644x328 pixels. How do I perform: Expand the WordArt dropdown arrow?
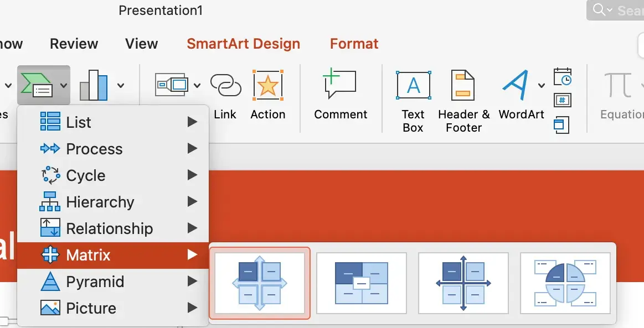542,86
